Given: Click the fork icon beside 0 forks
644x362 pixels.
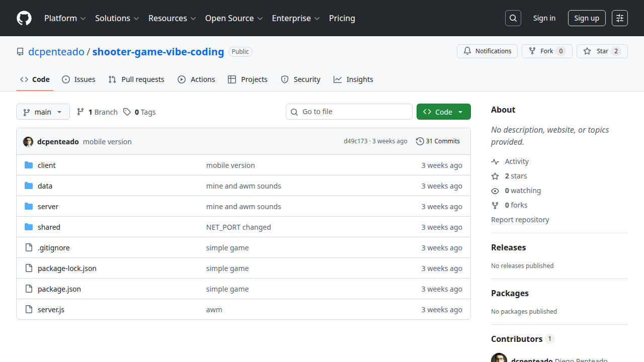Looking at the screenshot, I should pyautogui.click(x=495, y=205).
